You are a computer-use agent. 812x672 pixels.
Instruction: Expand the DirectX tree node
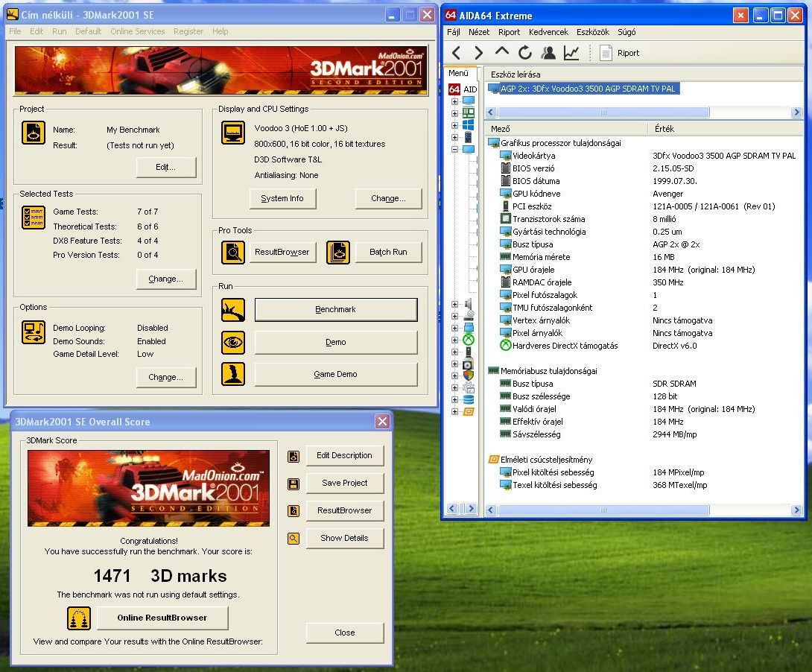pyautogui.click(x=454, y=340)
